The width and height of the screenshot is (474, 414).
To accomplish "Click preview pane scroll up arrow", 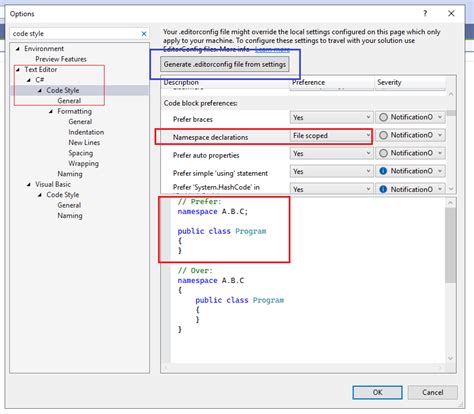I will [450, 203].
